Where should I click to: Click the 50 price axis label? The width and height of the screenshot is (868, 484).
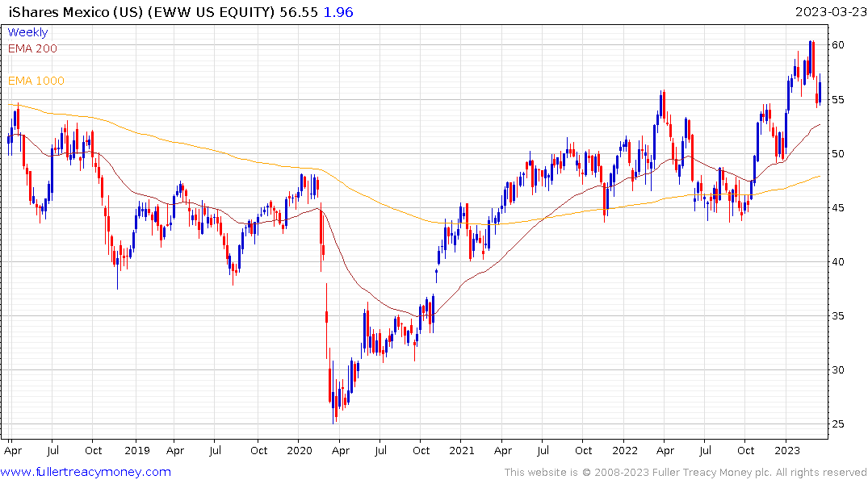pyautogui.click(x=838, y=154)
